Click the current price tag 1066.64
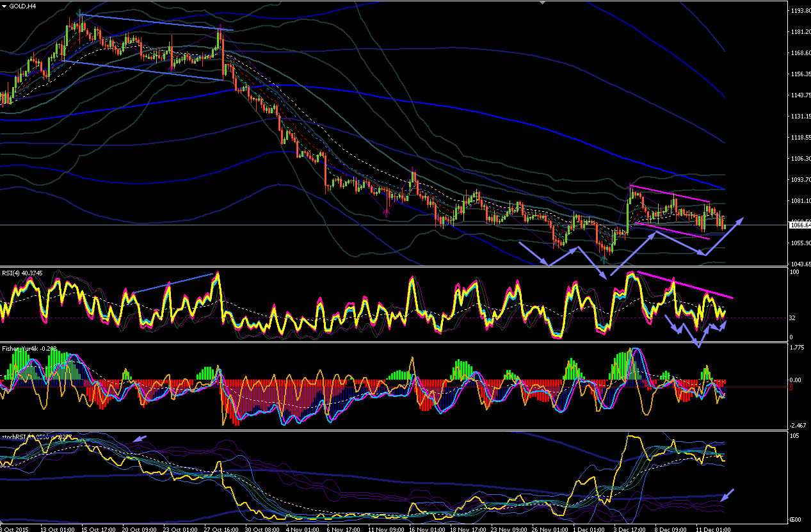 pos(799,225)
